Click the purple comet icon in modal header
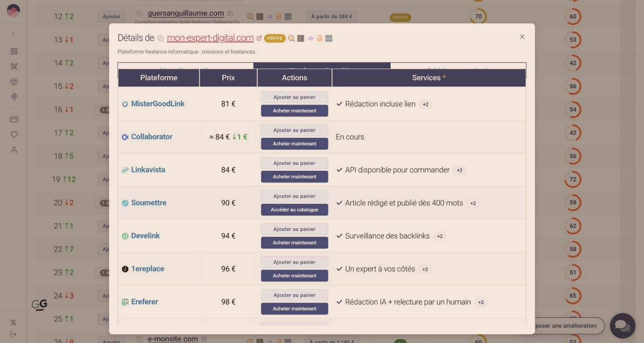Screen dimensions: 644x343 pyautogui.click(x=310, y=38)
